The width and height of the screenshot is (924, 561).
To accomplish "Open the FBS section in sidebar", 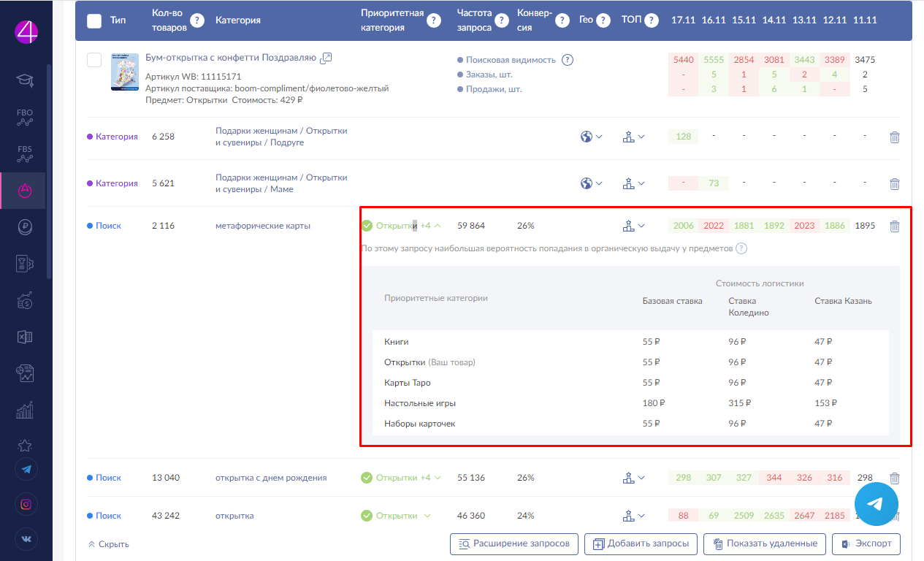I will click(25, 153).
